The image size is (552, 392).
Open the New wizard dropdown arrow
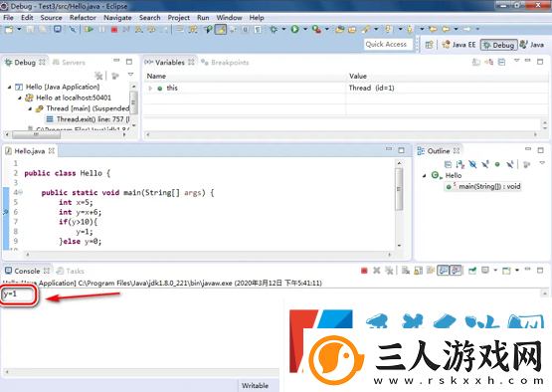click(19, 29)
